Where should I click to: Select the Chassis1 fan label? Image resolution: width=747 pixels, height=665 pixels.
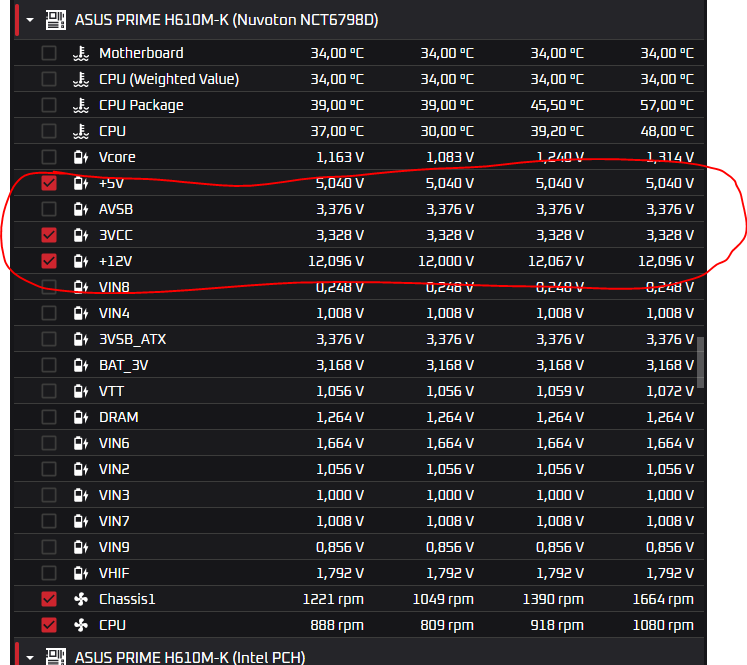pyautogui.click(x=127, y=599)
